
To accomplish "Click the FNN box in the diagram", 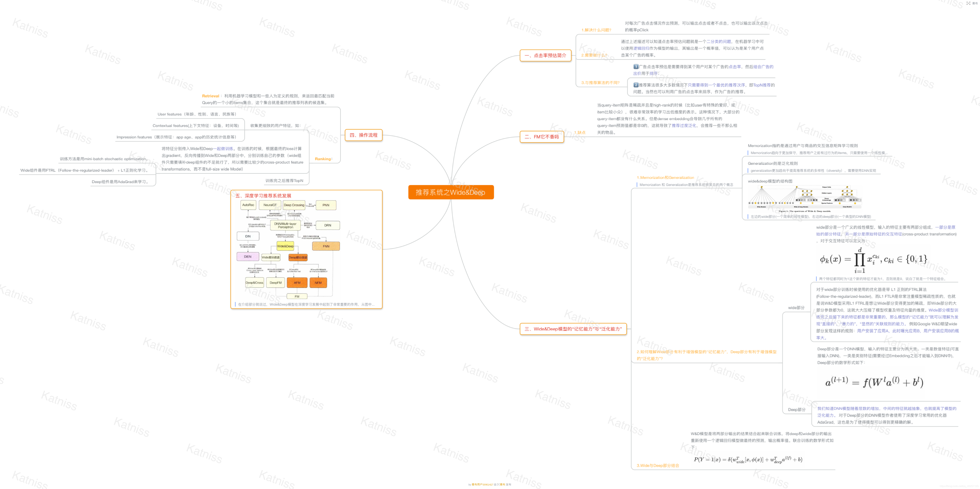I will pos(326,246).
